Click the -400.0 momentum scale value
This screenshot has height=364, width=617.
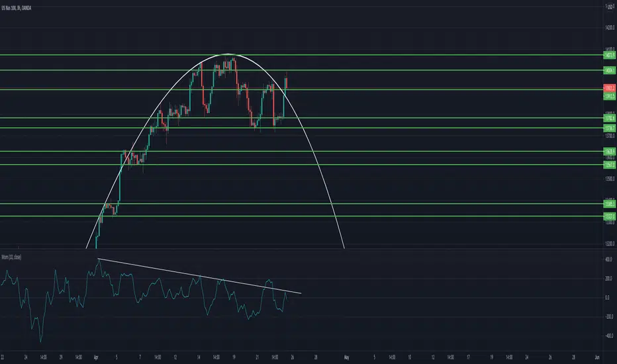608,336
